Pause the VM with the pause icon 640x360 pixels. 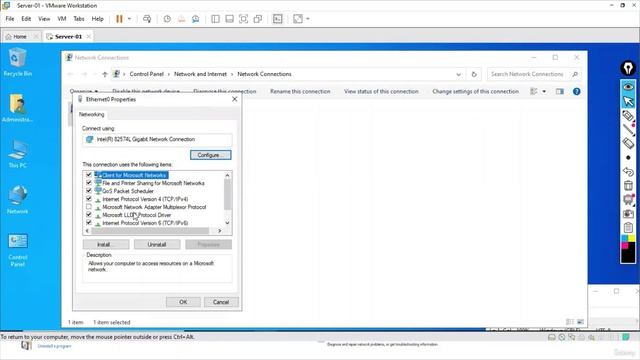119,19
